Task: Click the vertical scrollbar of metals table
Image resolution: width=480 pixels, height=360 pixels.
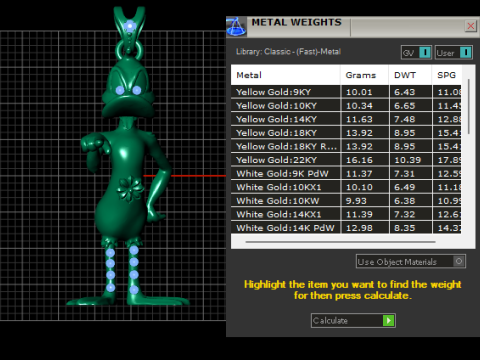Action: [x=468, y=107]
